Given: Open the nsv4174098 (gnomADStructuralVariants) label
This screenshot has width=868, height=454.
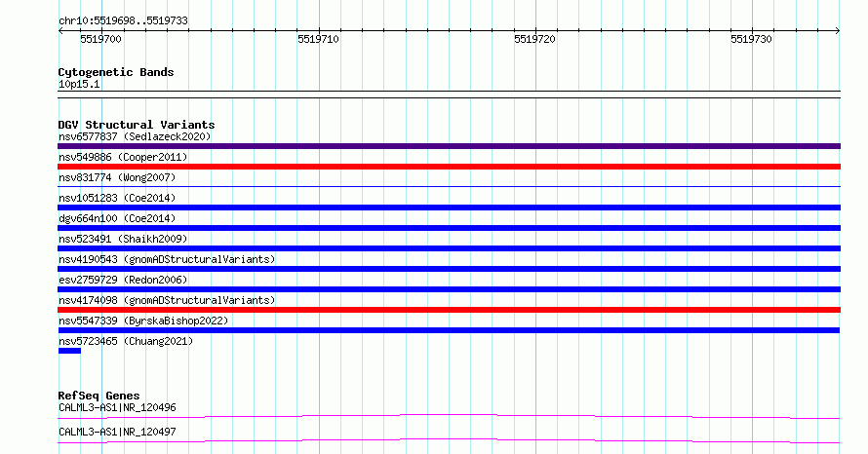Looking at the screenshot, I should pos(167,300).
